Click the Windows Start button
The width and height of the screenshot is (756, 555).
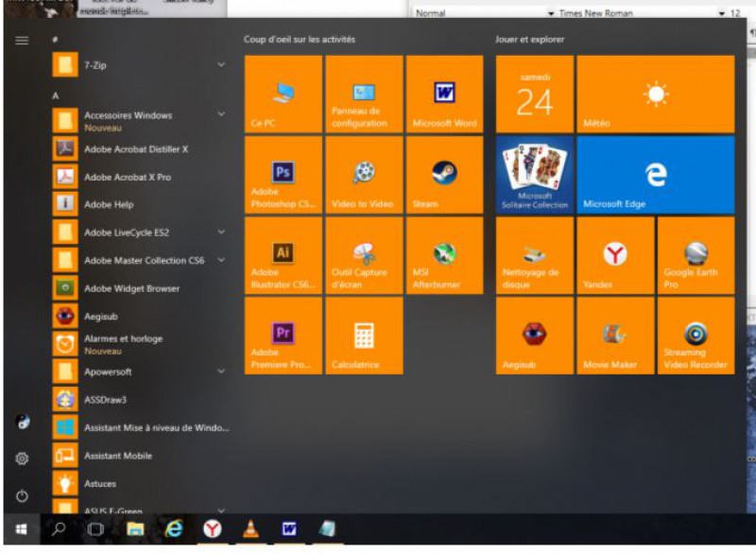point(21,529)
